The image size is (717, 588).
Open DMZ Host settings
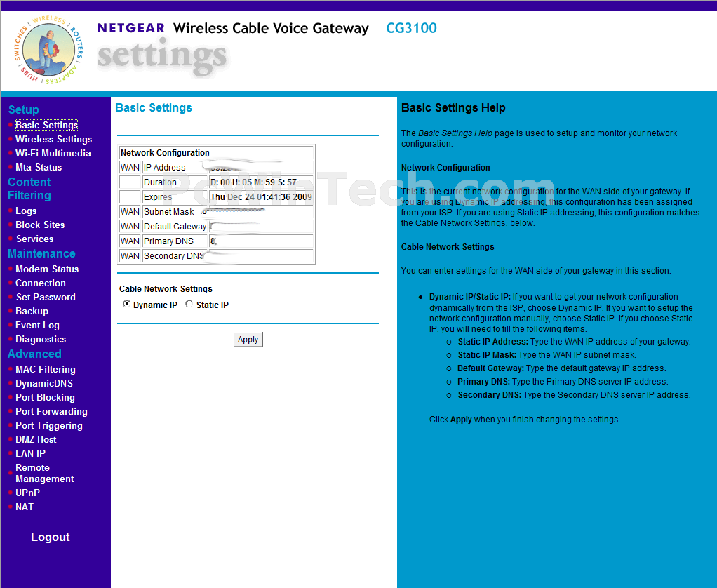pos(36,439)
